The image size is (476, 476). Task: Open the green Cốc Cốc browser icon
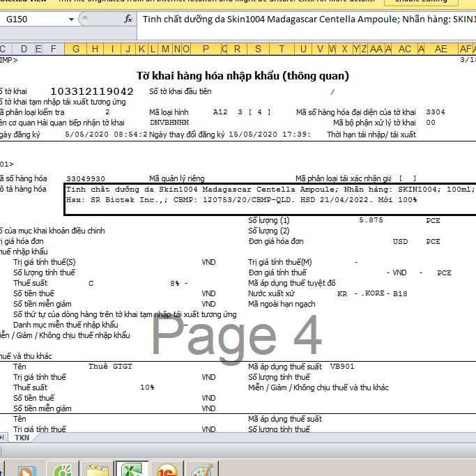(61, 470)
